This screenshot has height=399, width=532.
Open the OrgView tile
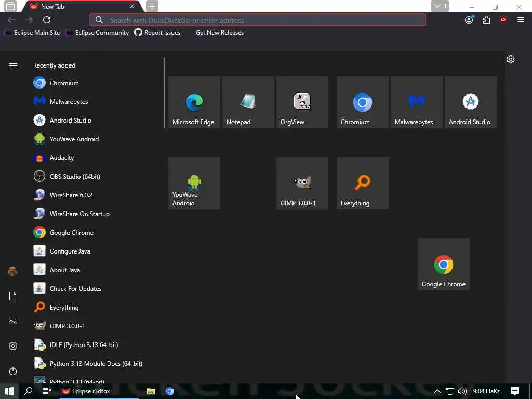click(302, 102)
